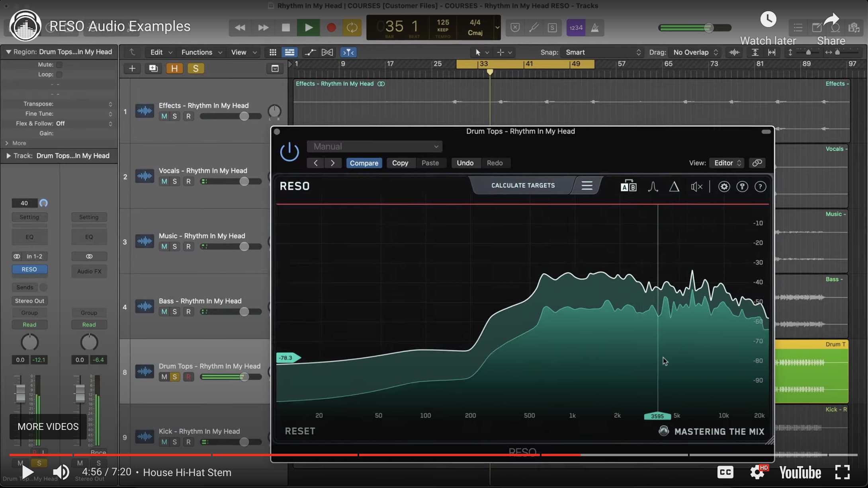
Task: Mute the Bass track
Action: pyautogui.click(x=164, y=312)
